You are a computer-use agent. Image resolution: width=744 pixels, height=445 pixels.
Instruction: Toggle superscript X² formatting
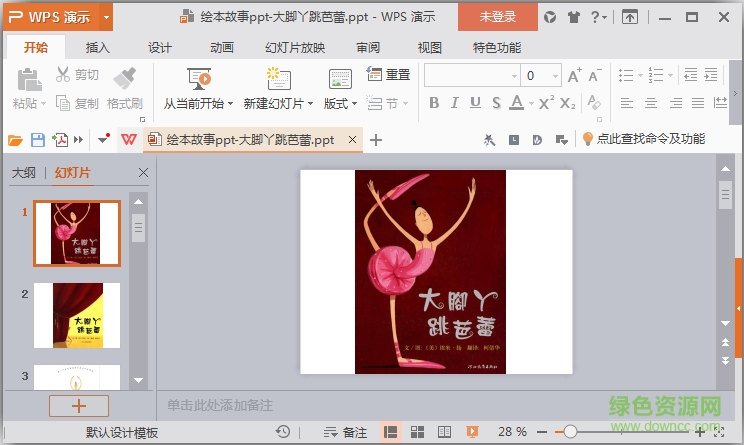(x=546, y=103)
